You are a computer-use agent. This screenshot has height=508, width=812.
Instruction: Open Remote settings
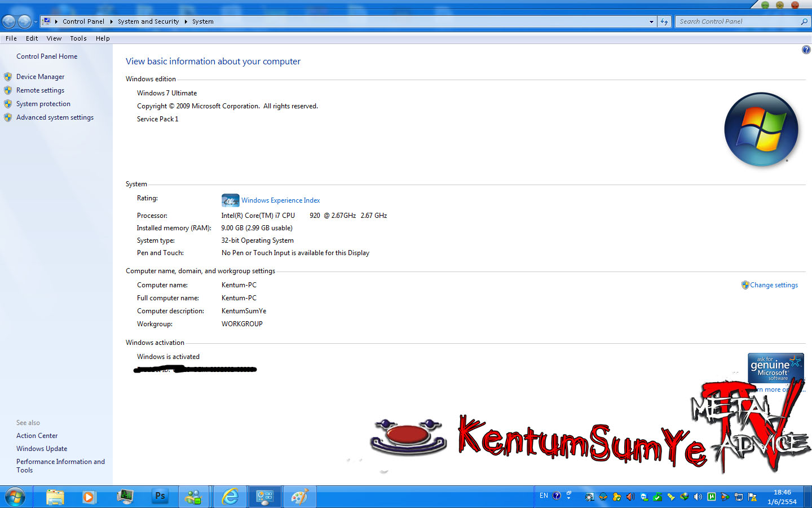click(40, 90)
